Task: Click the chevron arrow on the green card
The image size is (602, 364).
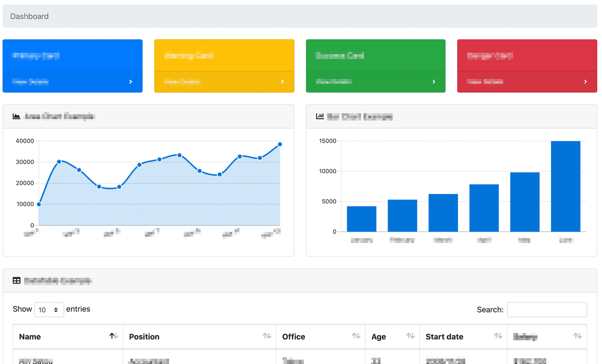Action: [x=434, y=82]
